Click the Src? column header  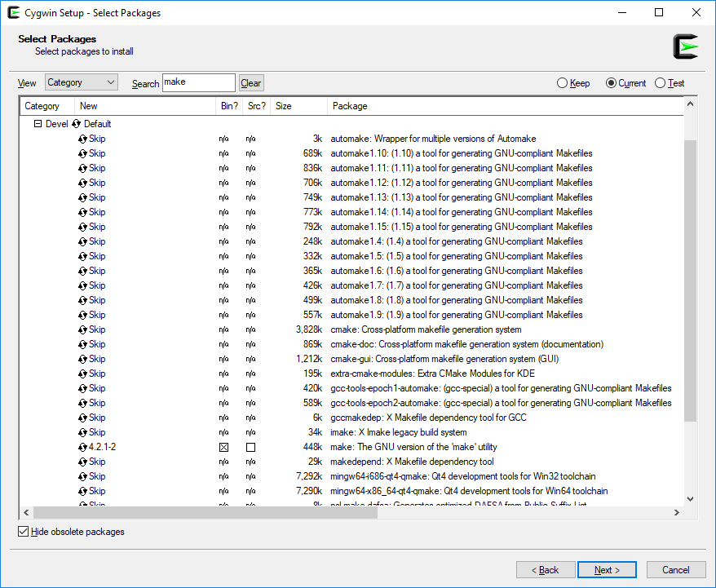256,106
